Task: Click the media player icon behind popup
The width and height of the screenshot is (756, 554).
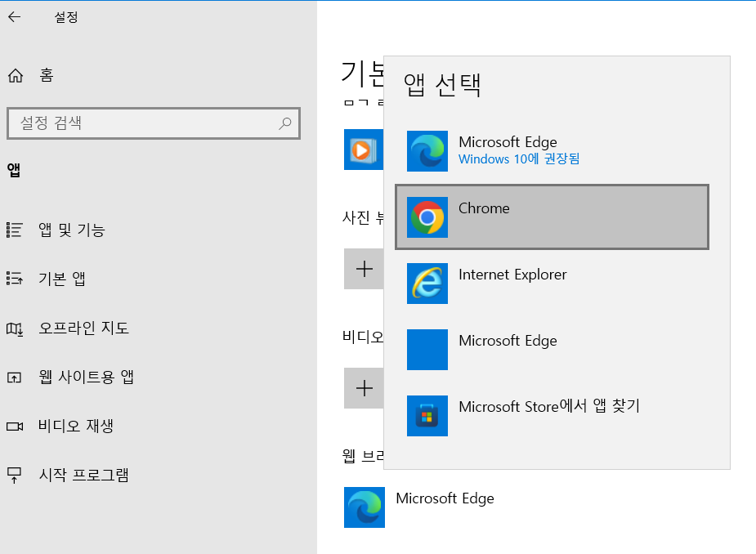Action: pyautogui.click(x=364, y=150)
